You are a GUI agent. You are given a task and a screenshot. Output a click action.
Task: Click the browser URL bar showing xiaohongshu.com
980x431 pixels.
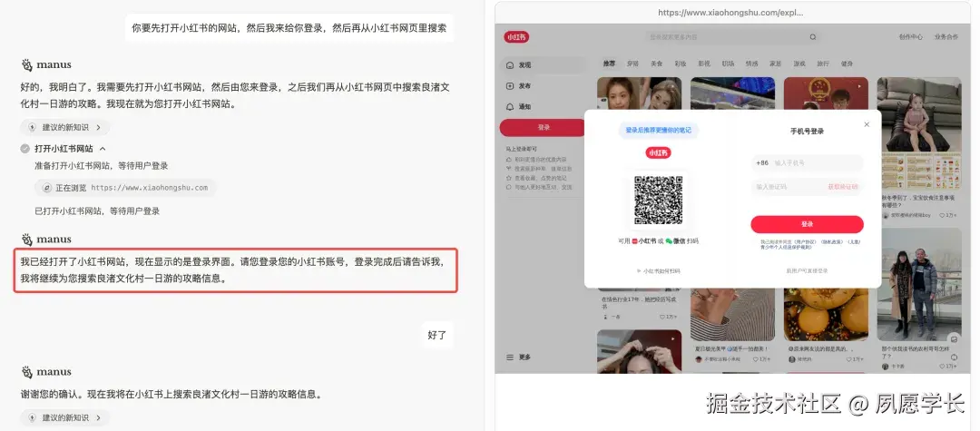pyautogui.click(x=730, y=13)
